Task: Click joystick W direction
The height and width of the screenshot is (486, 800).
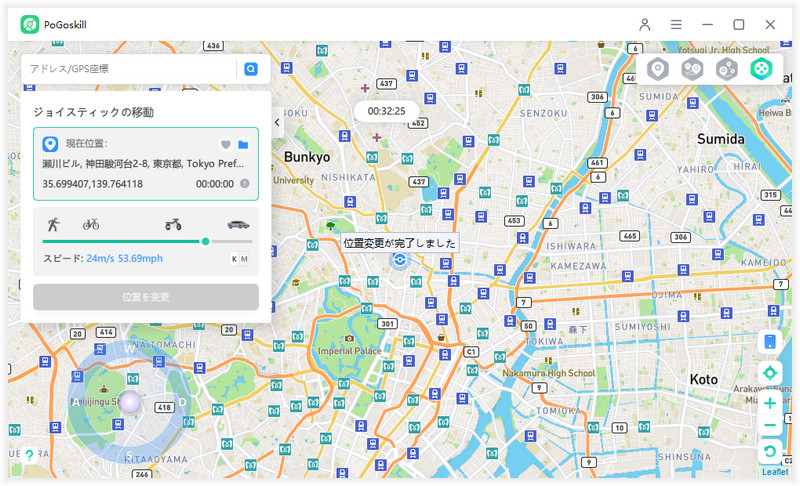Action: tap(130, 349)
